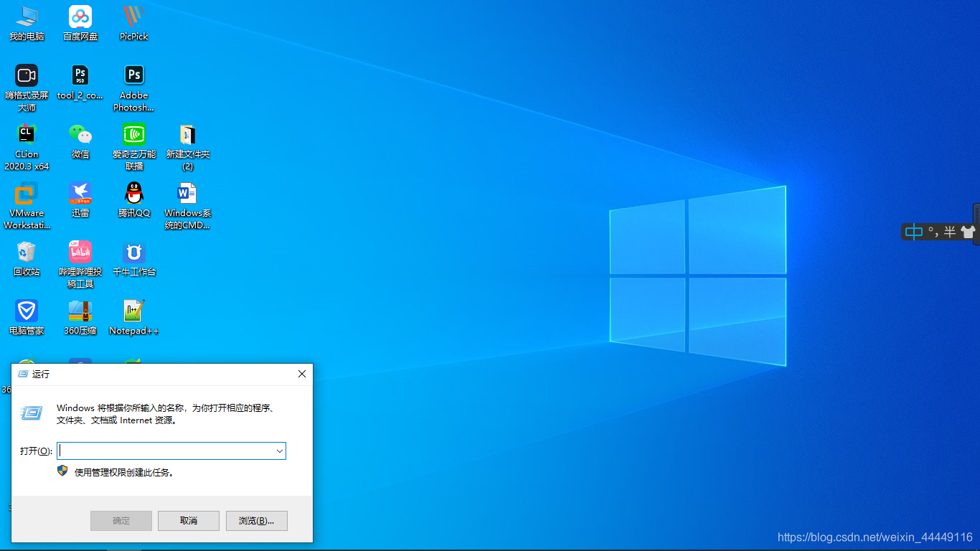Select the 电脑管家 shield icon

(x=27, y=317)
